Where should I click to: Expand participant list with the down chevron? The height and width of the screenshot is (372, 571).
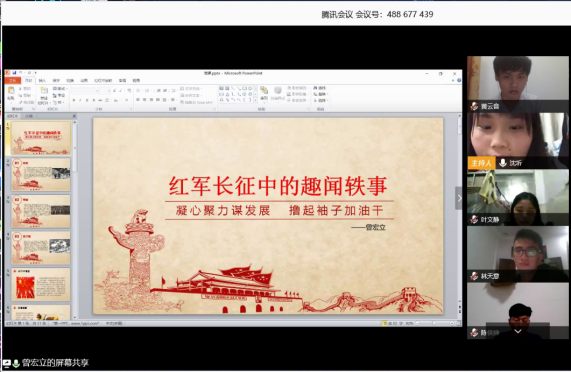coord(518,331)
